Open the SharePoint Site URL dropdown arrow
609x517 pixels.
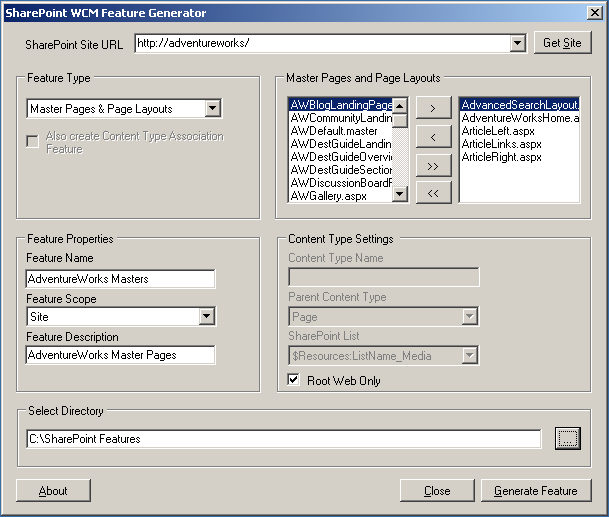[517, 43]
